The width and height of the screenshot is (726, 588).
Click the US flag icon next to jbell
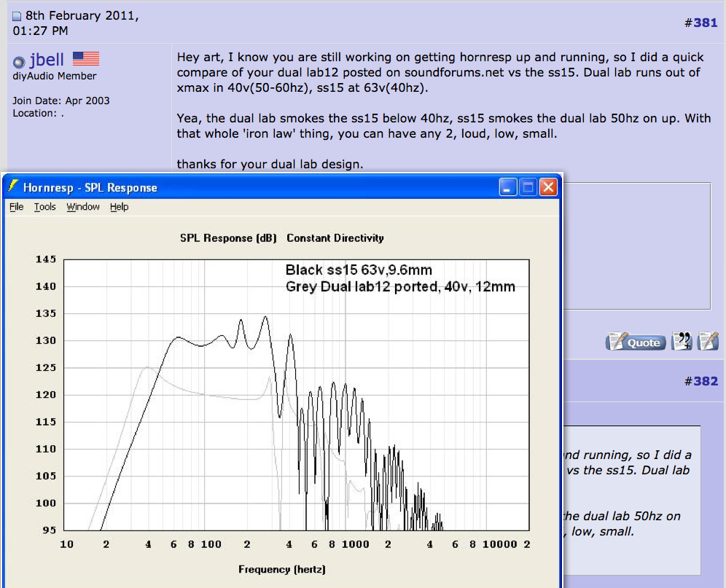[x=86, y=59]
